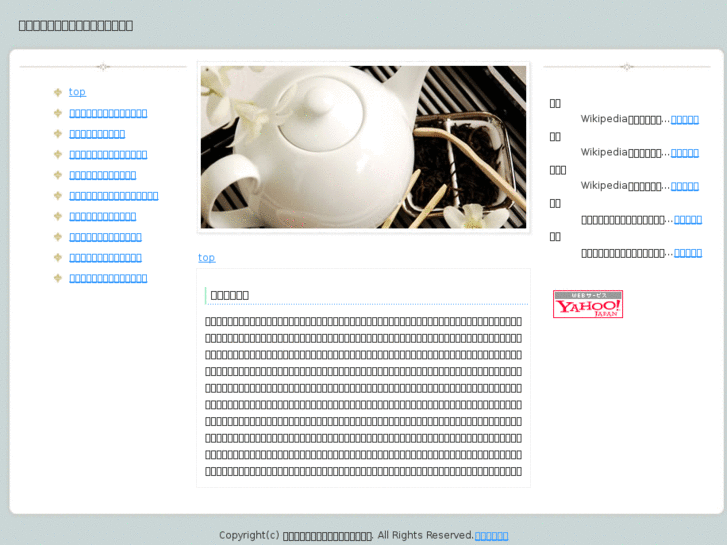Open the sidebar menu link directly below "top"
This screenshot has height=545, width=727.
pos(108,113)
